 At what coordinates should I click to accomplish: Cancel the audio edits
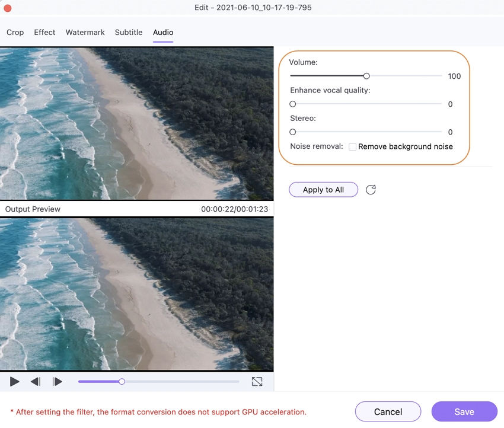(388, 411)
